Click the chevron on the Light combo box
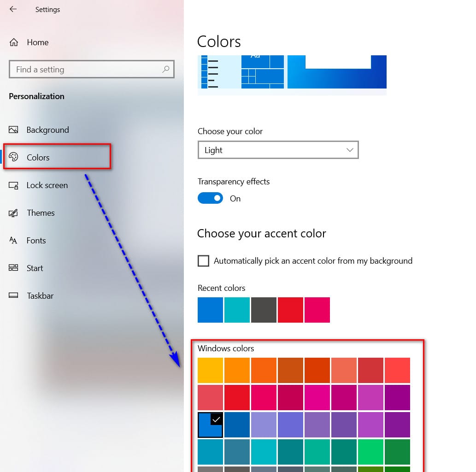Screen dimensions: 476x472 [350, 150]
